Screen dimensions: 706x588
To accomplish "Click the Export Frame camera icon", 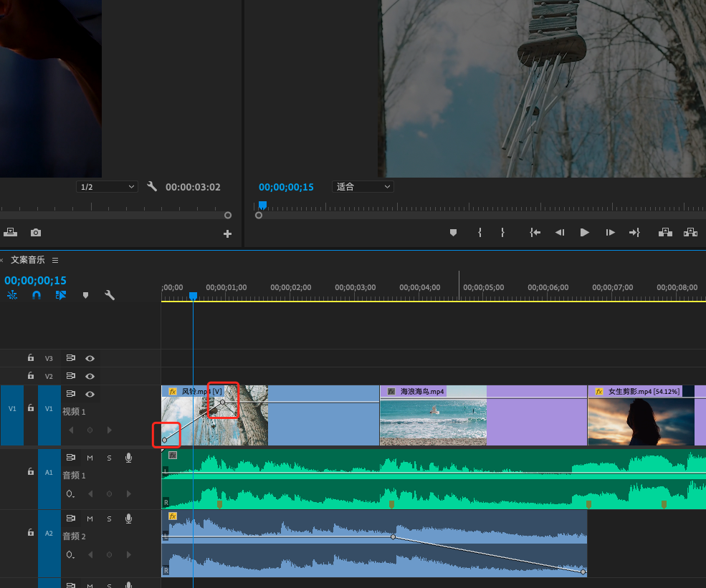I will 35,233.
